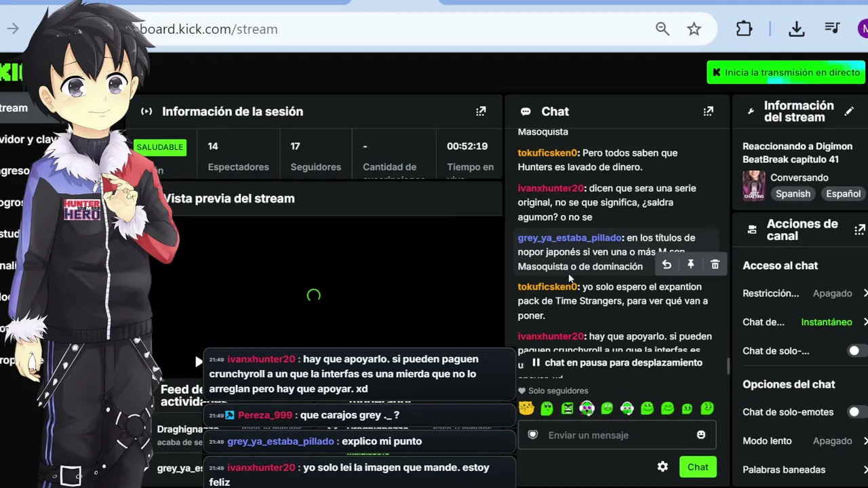This screenshot has width=868, height=488.
Task: Toggle Chat de solo-emotes switch
Action: [856, 411]
